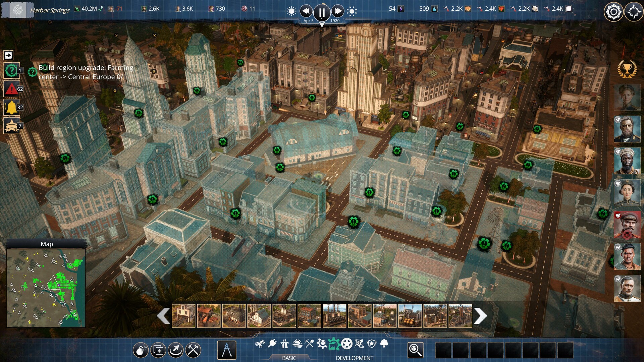This screenshot has width=644, height=362.
Task: Toggle the copy building tool
Action: pyautogui.click(x=158, y=349)
